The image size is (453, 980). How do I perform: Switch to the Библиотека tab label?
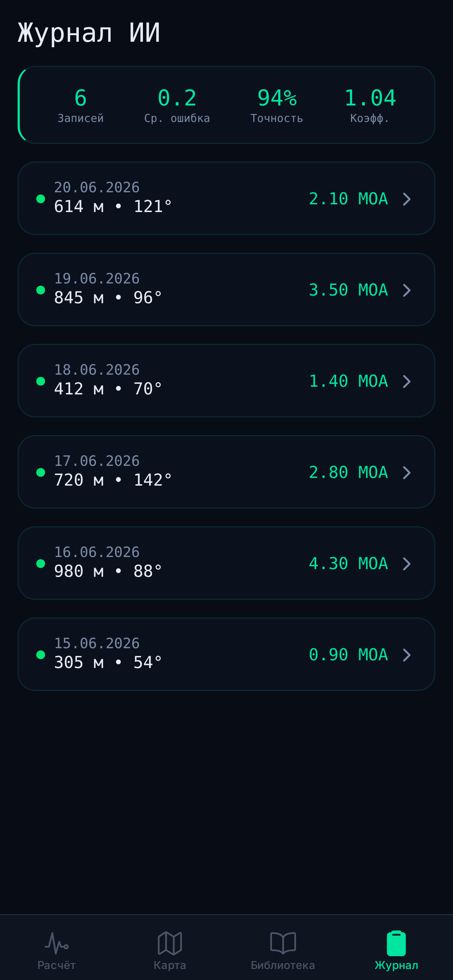[x=283, y=965]
